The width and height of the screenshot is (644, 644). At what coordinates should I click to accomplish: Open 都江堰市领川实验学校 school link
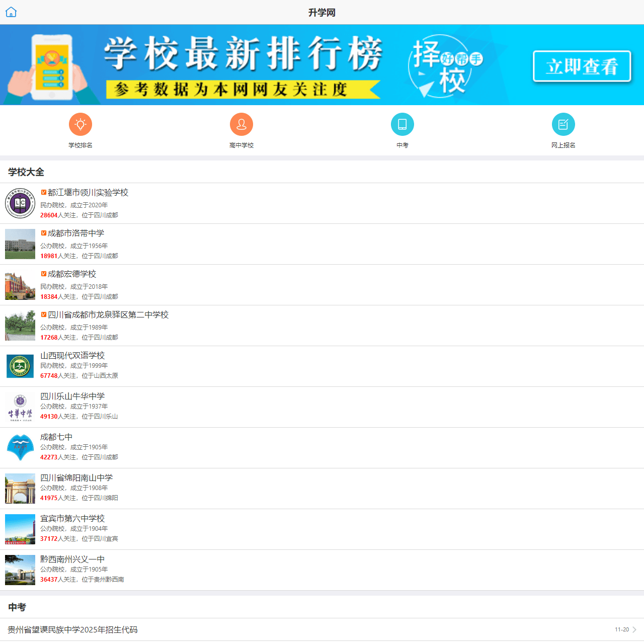pyautogui.click(x=88, y=193)
